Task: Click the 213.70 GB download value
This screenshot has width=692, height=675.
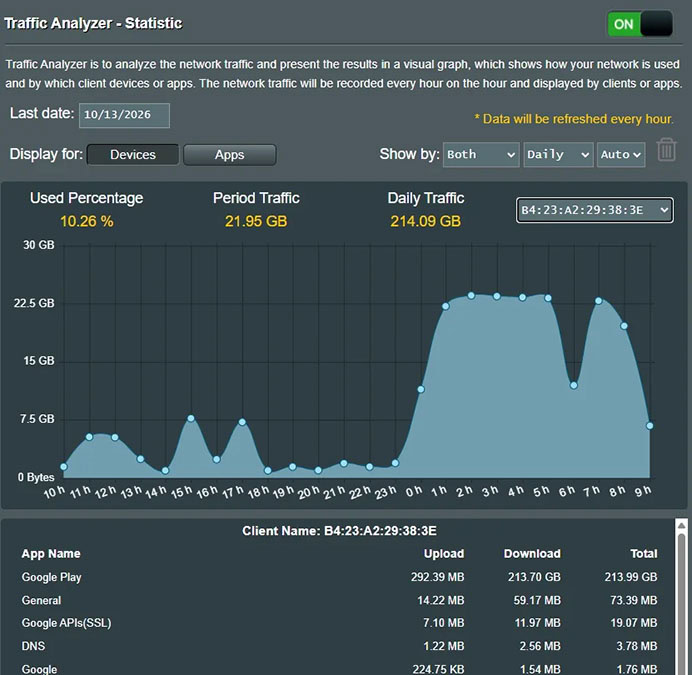Action: 534,577
